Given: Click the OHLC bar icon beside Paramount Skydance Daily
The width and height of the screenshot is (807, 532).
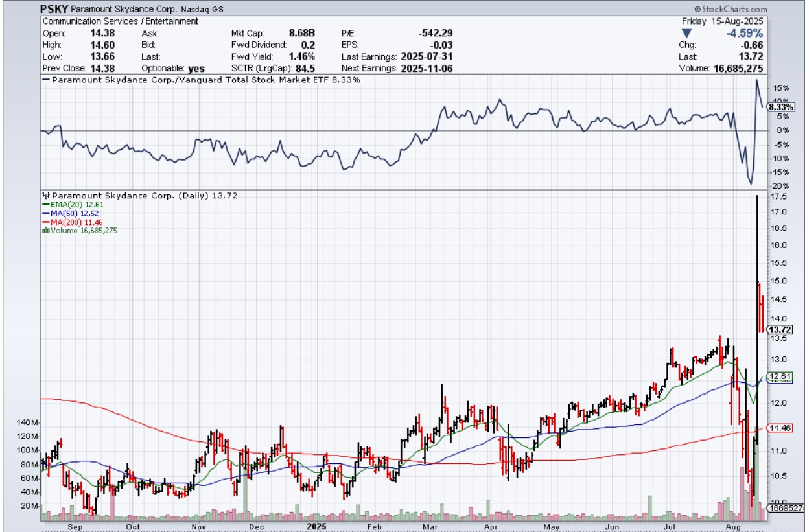Looking at the screenshot, I should coord(46,195).
